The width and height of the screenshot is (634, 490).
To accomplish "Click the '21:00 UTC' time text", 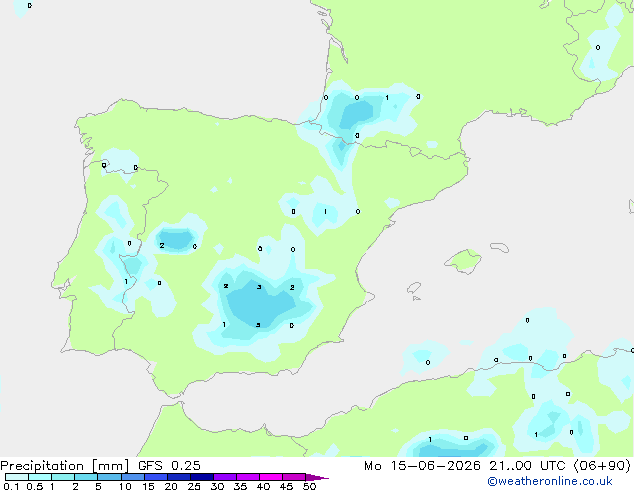I will [x=527, y=466].
